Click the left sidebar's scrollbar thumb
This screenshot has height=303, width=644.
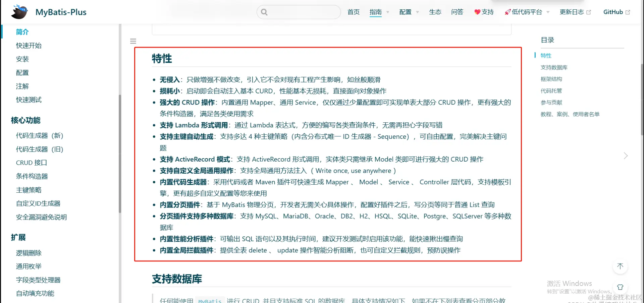pos(120,154)
